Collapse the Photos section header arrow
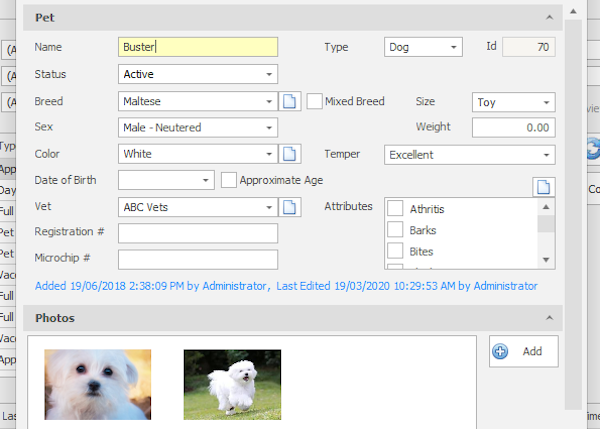 (x=548, y=318)
